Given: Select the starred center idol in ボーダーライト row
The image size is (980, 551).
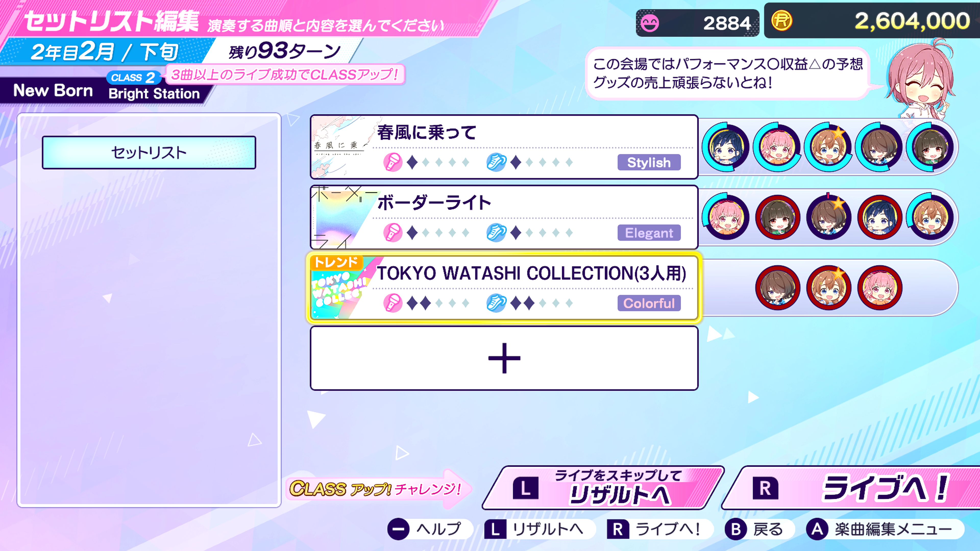Looking at the screenshot, I should 829,217.
